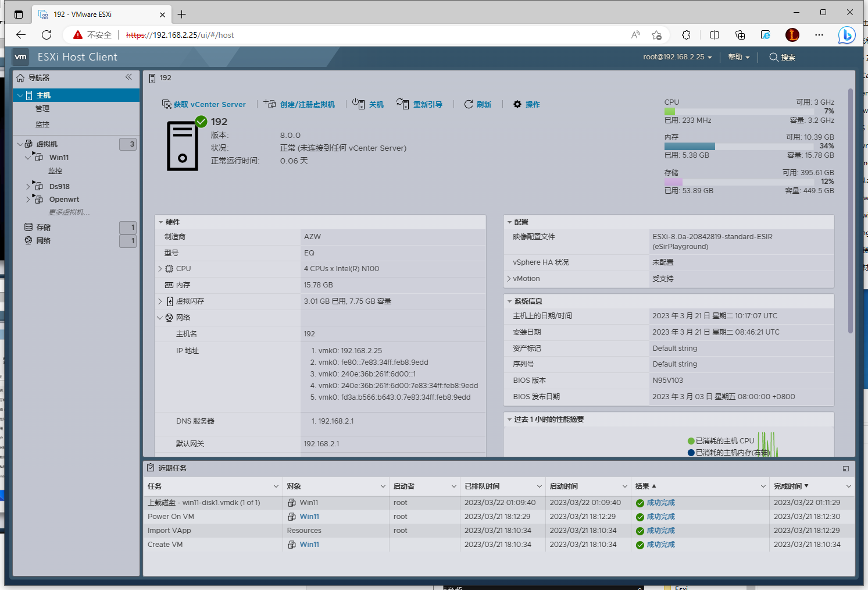This screenshot has width=868, height=590.
Task: Add page to favorites star icon
Action: click(657, 35)
